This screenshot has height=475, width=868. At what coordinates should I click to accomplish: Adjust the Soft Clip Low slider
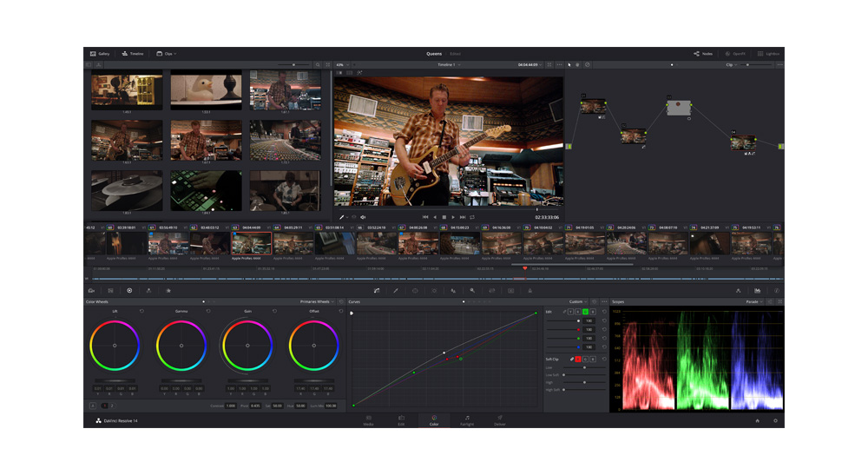click(x=584, y=367)
